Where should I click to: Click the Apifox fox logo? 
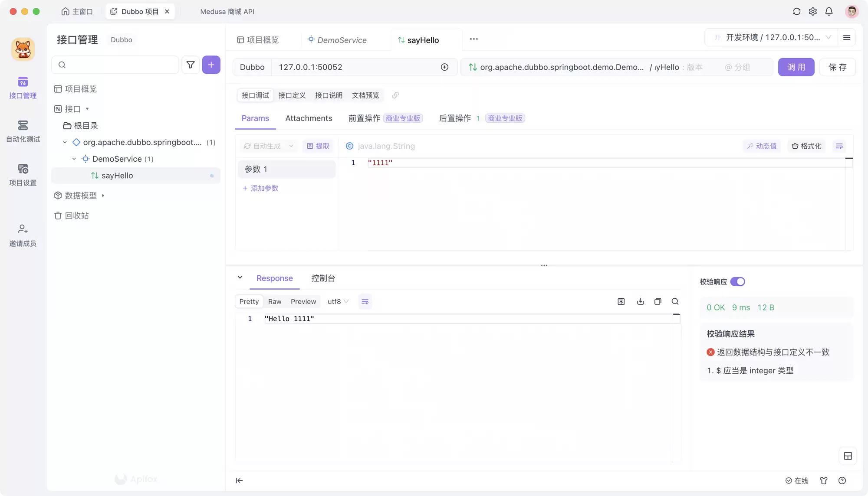pos(23,49)
